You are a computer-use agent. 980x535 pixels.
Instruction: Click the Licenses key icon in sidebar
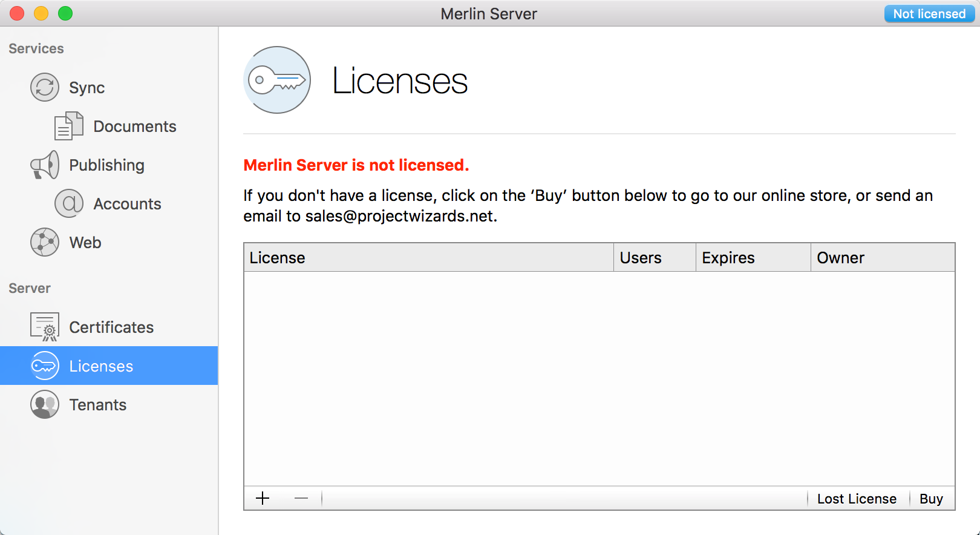pos(45,366)
